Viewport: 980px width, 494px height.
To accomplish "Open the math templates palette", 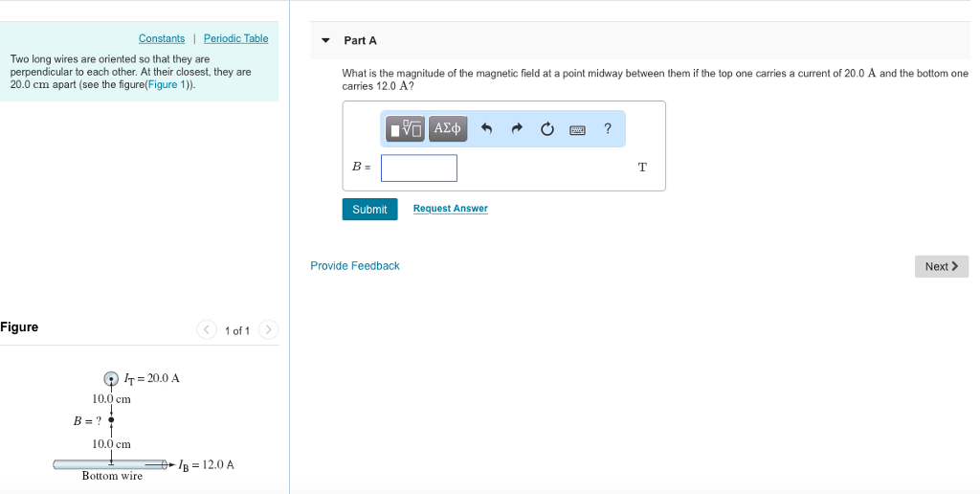I will pos(406,128).
